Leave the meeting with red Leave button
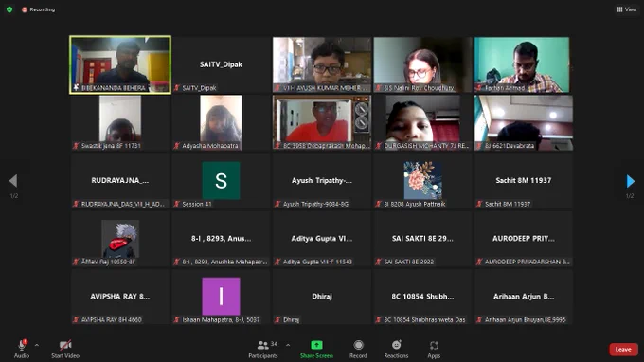The height and width of the screenshot is (362, 644). 623,350
